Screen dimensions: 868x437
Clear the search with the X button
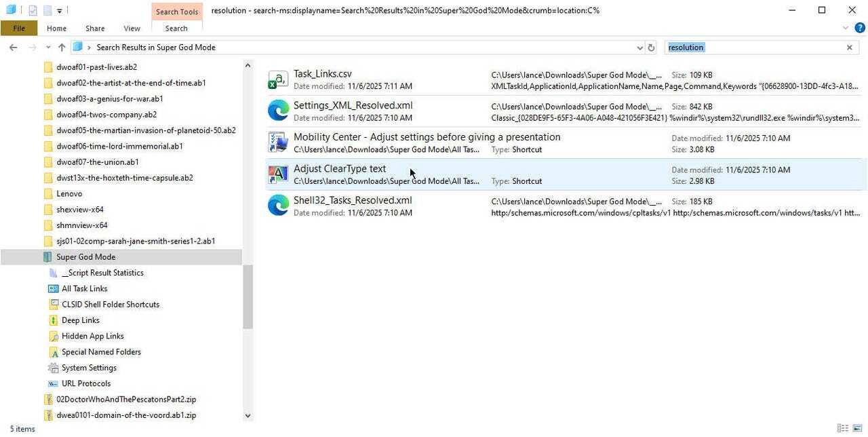tap(849, 47)
